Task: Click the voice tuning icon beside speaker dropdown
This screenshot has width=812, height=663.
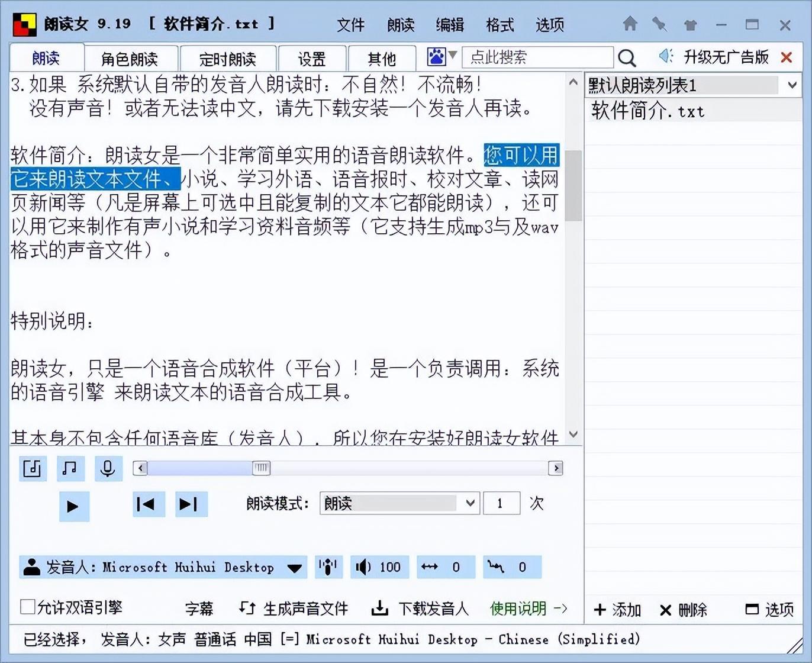Action: (x=328, y=567)
